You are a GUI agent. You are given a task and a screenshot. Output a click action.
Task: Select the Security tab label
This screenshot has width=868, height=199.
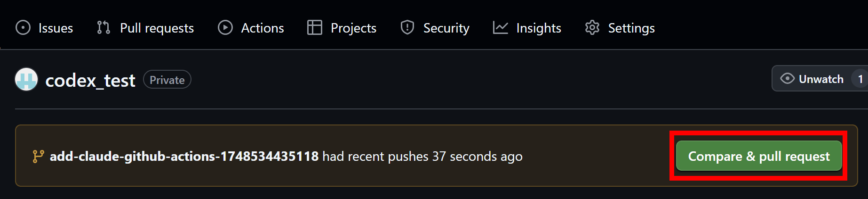click(446, 28)
